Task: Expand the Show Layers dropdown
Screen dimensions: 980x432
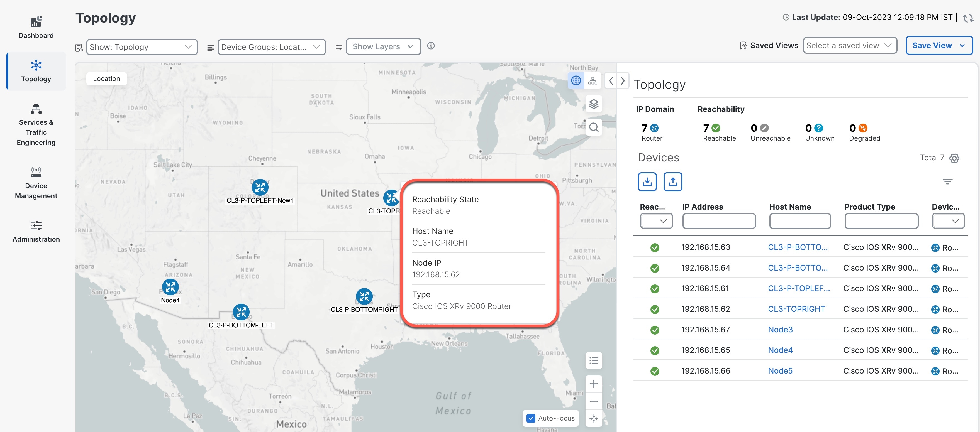Action: click(x=383, y=47)
